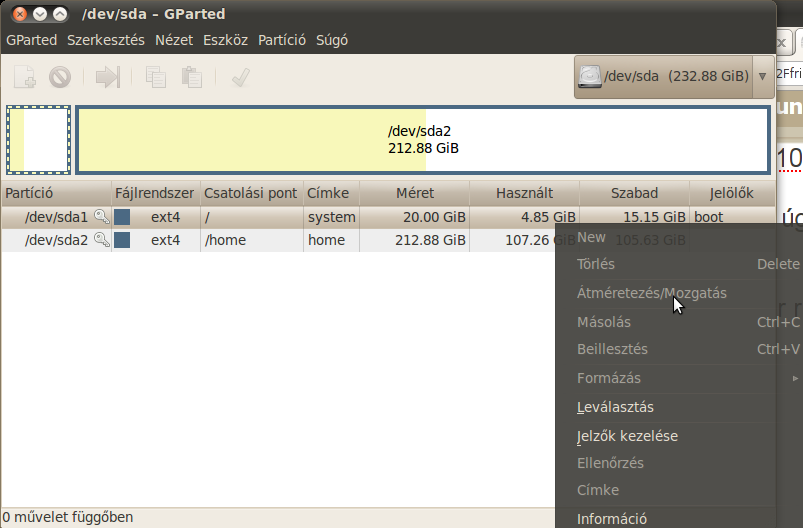803x528 pixels.
Task: Click the Apply checkmark toolbar icon
Action: (x=240, y=77)
